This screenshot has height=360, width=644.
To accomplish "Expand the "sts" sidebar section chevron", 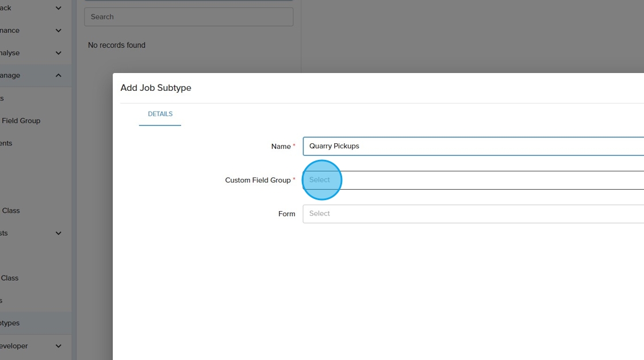I will point(58,233).
